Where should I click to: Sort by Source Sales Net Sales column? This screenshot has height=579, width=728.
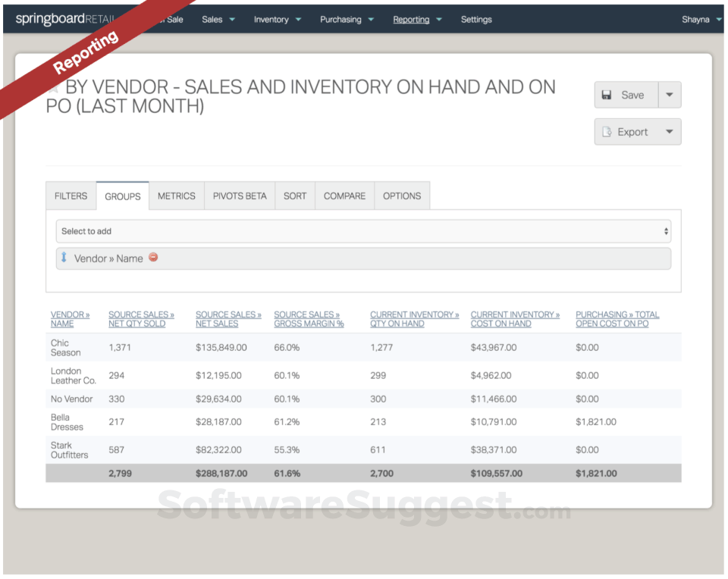(228, 319)
